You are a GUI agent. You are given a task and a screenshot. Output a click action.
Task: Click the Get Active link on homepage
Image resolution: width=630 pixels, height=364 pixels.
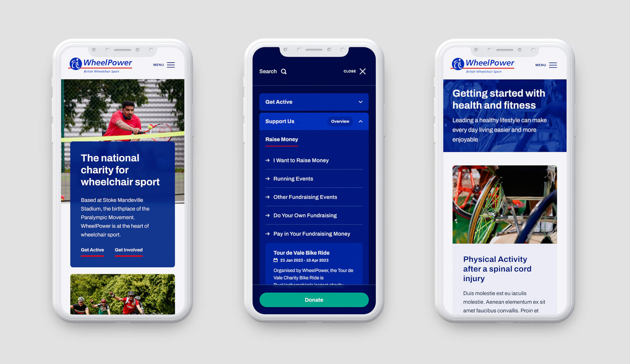point(92,250)
